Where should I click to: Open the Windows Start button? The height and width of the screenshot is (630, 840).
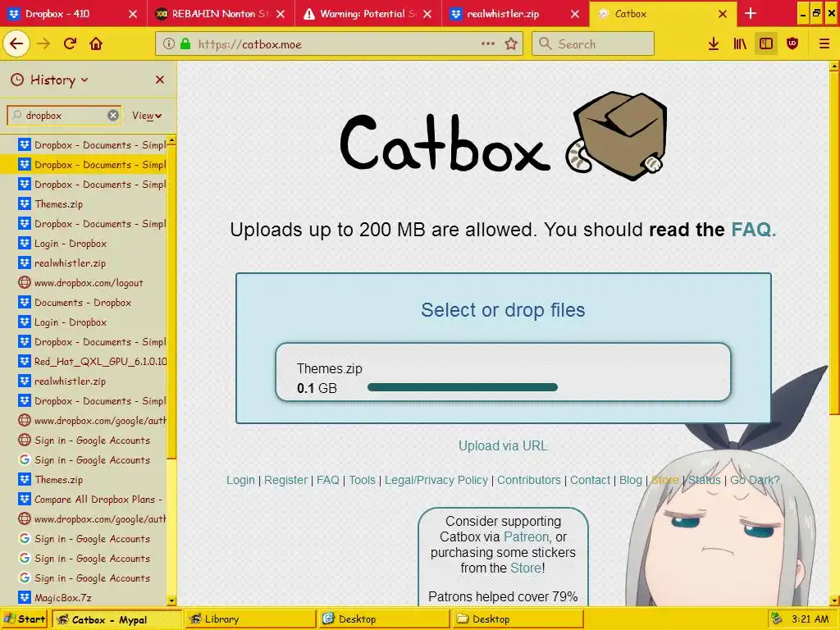click(x=25, y=619)
